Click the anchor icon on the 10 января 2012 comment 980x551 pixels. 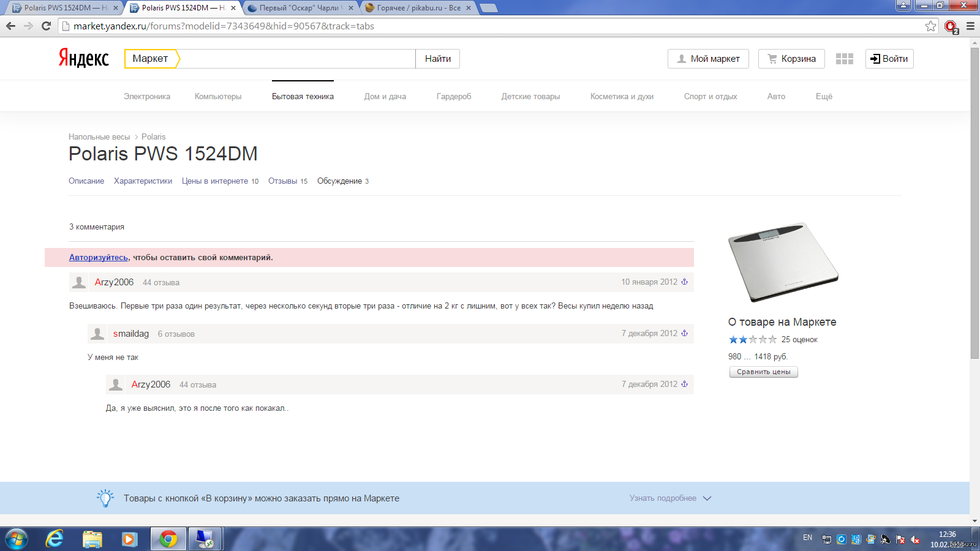tap(685, 282)
